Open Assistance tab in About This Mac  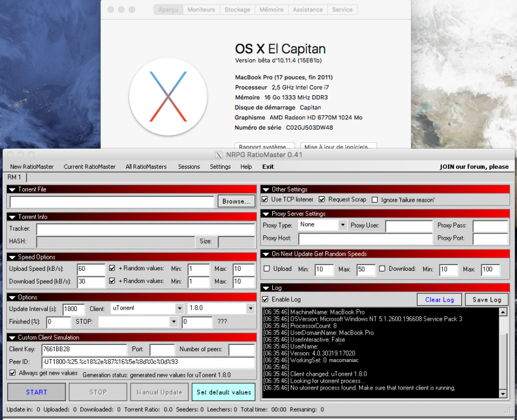[308, 10]
